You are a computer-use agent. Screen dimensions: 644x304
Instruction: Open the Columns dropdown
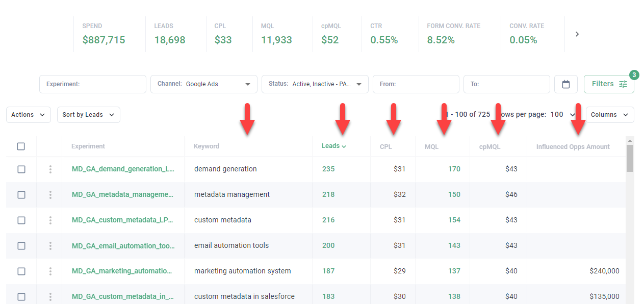609,115
